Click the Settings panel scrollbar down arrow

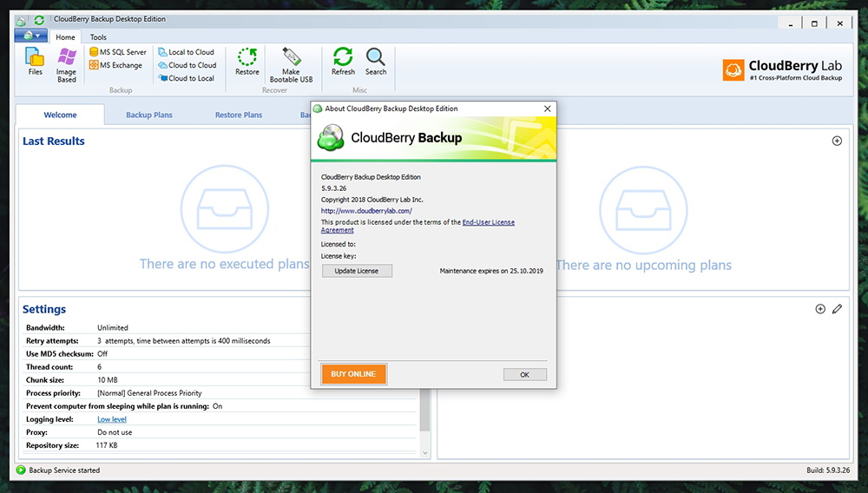tap(425, 452)
